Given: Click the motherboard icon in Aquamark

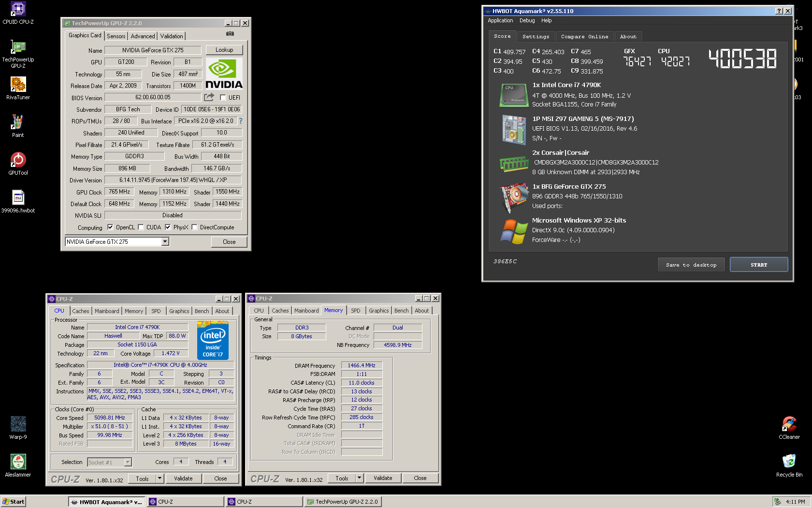Looking at the screenshot, I should (514, 129).
